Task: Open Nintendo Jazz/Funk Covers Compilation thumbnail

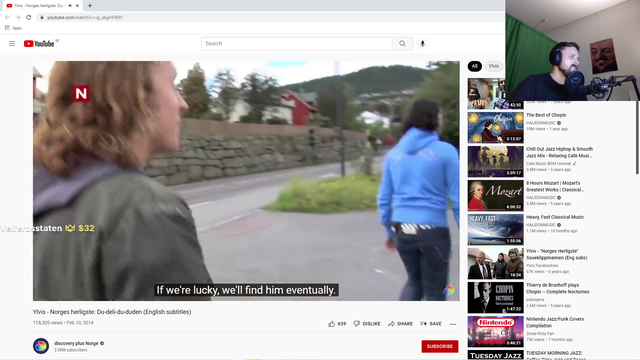Action: click(x=496, y=331)
